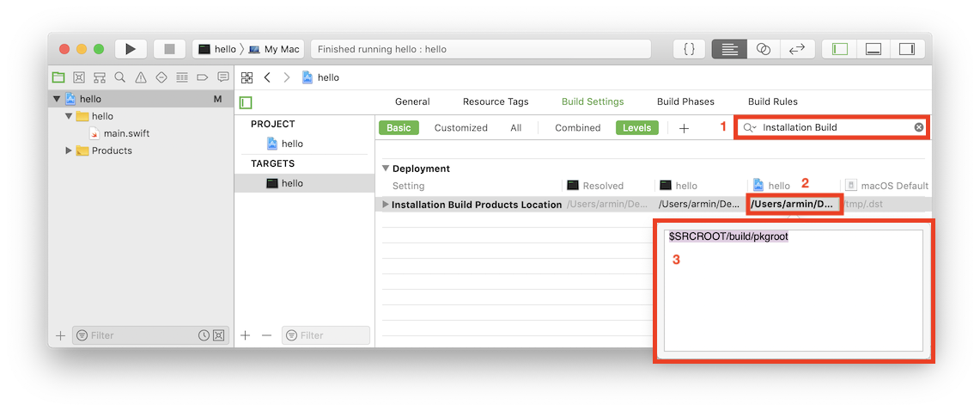Expand the Products folder
Image resolution: width=980 pixels, height=411 pixels.
click(69, 150)
